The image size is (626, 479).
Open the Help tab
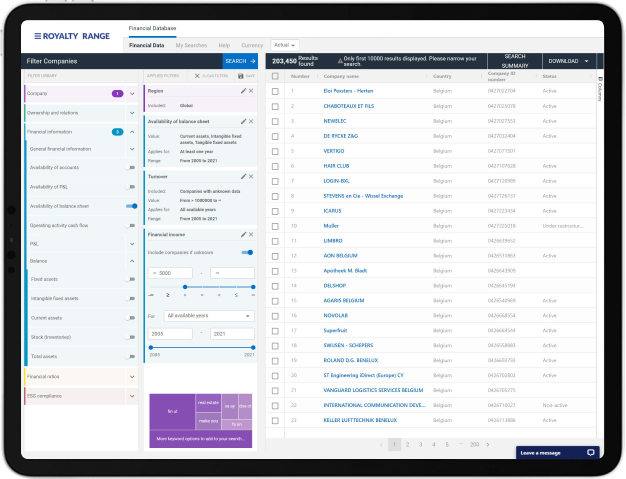224,45
